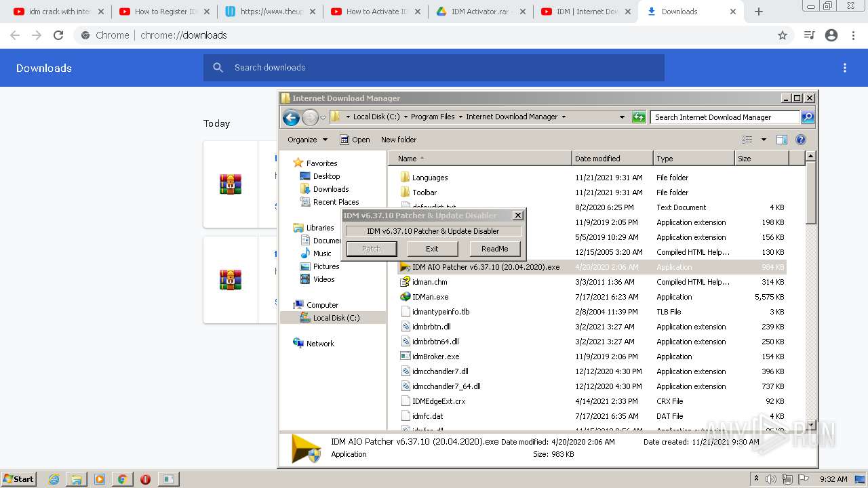Toggle the preview pane icon
Screen dimensions: 868x488
[782, 140]
